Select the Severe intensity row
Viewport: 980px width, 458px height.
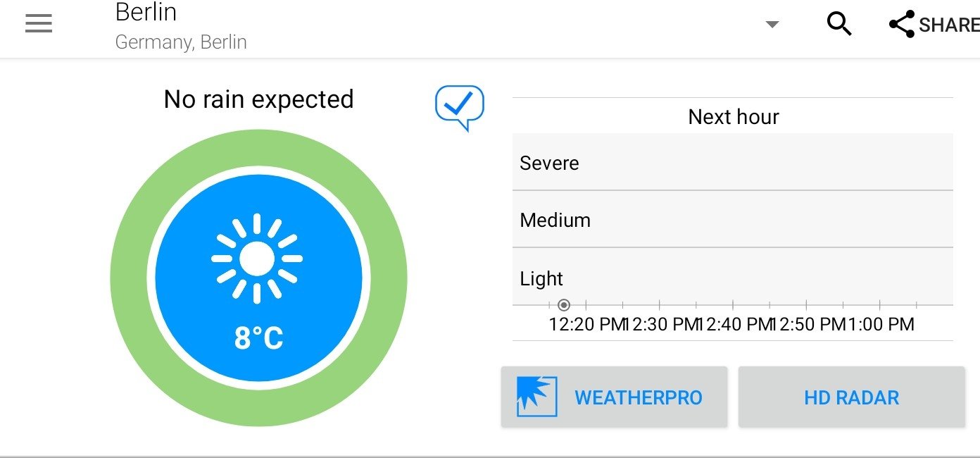[733, 162]
